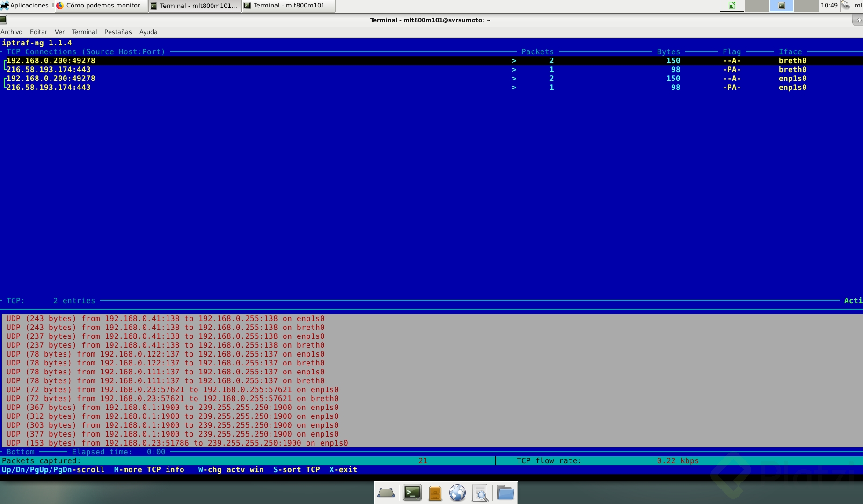Click the 'TCP Connections (Source Host:Port)' header

pyautogui.click(x=86, y=51)
